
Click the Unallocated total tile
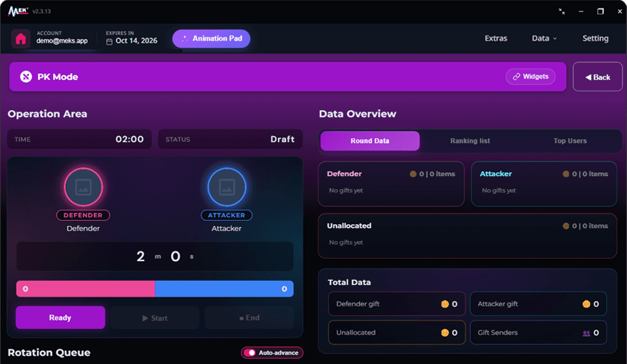click(x=396, y=332)
